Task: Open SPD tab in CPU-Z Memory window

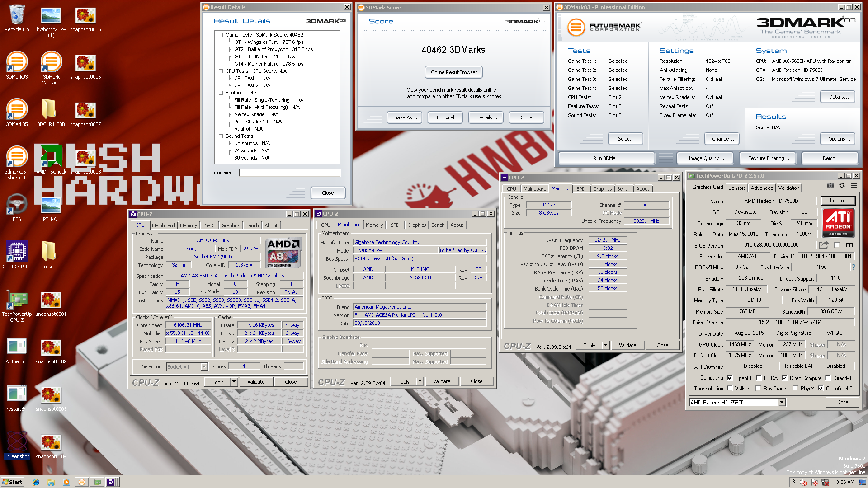Action: click(580, 189)
